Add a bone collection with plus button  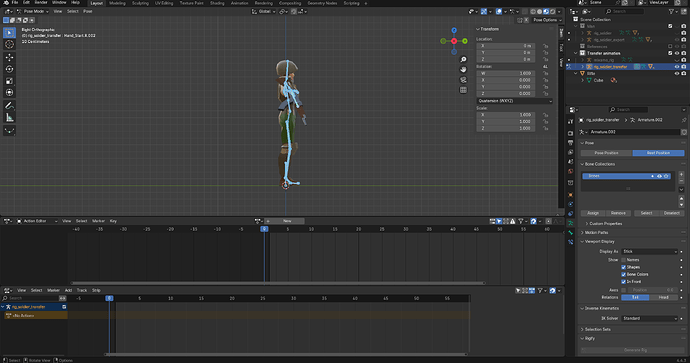[681, 174]
